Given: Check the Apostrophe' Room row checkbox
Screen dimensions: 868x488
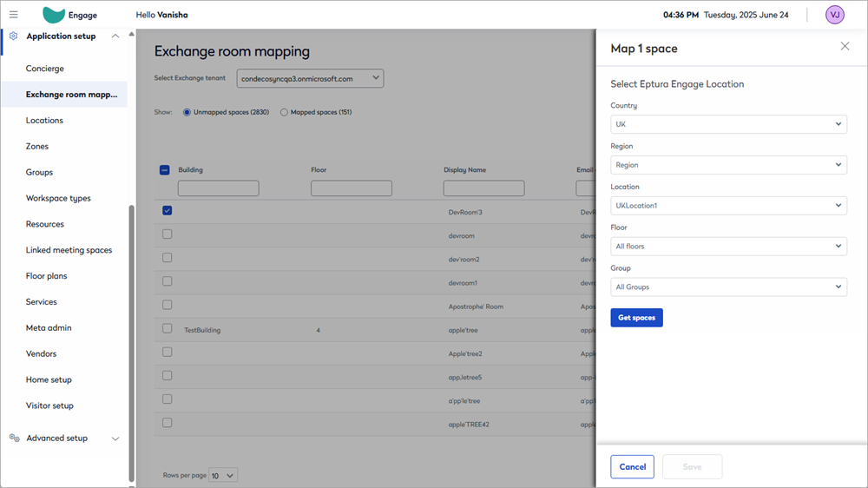Looking at the screenshot, I should 168,305.
